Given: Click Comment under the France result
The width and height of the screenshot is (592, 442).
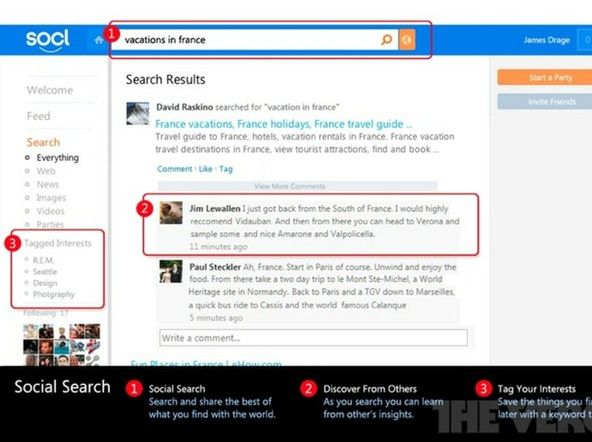Looking at the screenshot, I should [174, 169].
